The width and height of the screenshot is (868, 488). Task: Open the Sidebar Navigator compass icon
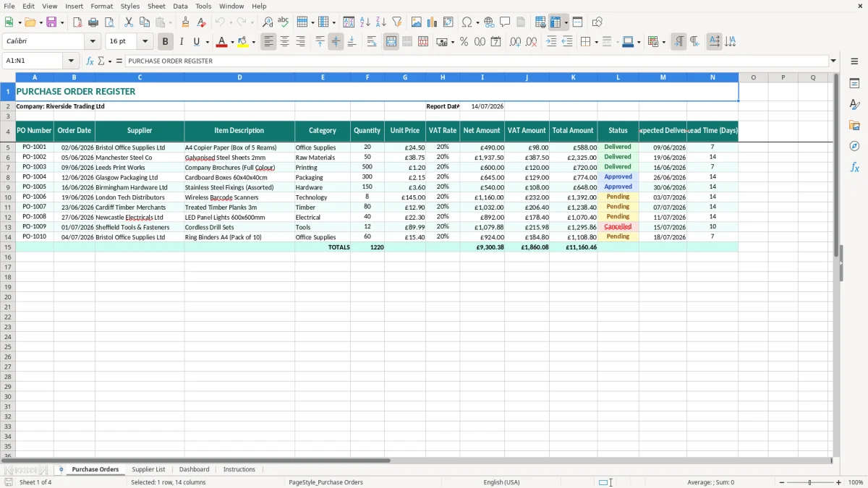854,146
